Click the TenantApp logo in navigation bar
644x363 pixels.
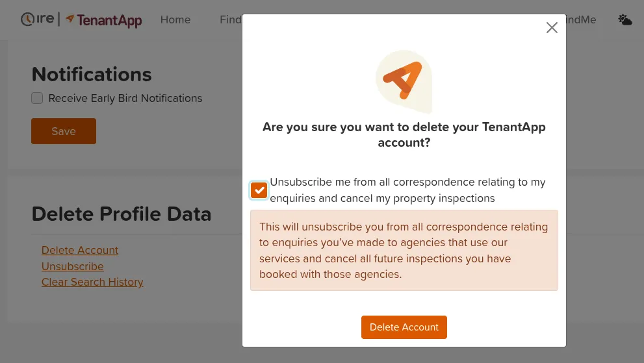(104, 19)
